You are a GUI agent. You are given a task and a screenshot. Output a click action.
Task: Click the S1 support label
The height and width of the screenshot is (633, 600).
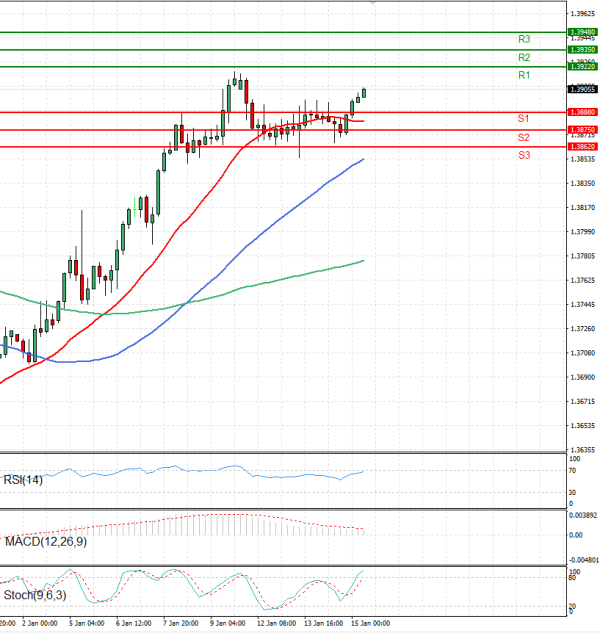point(524,119)
